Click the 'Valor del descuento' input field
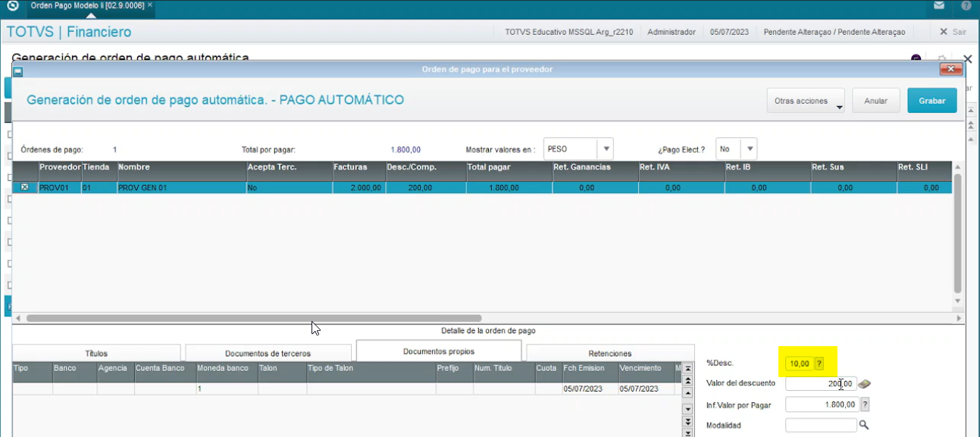This screenshot has width=980, height=437. coord(821,384)
